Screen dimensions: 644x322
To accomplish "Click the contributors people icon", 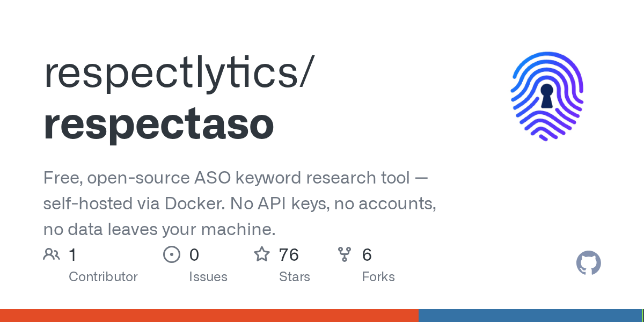I will pyautogui.click(x=52, y=254).
